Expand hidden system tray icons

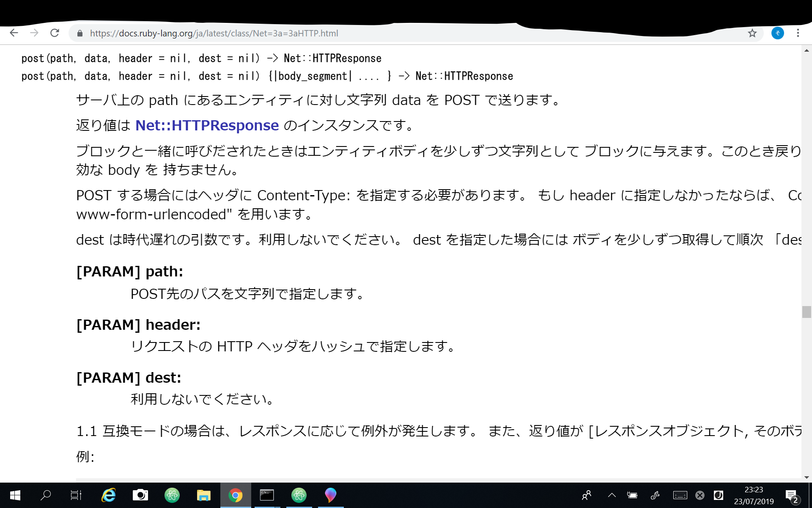point(612,495)
